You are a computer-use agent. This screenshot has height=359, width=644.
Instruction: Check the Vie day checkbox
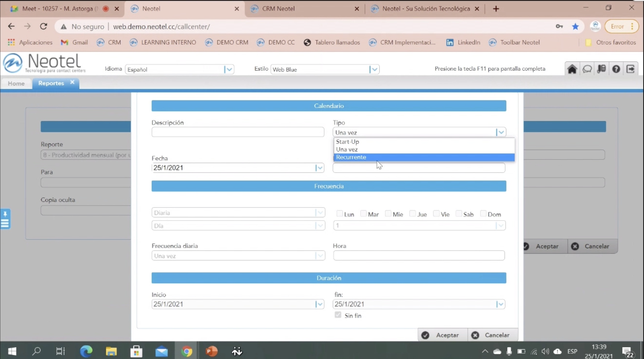click(436, 214)
